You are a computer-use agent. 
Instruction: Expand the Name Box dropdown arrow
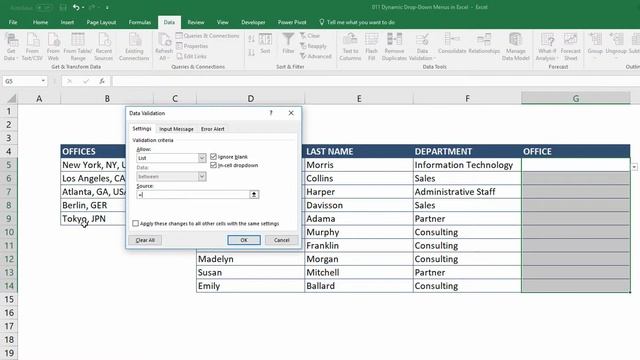tap(43, 81)
